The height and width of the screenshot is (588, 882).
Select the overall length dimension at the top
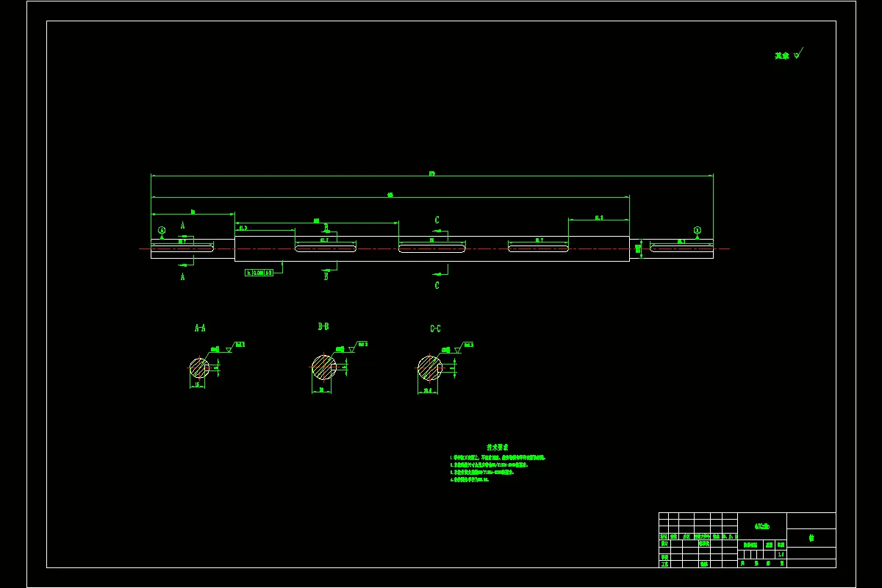(432, 174)
